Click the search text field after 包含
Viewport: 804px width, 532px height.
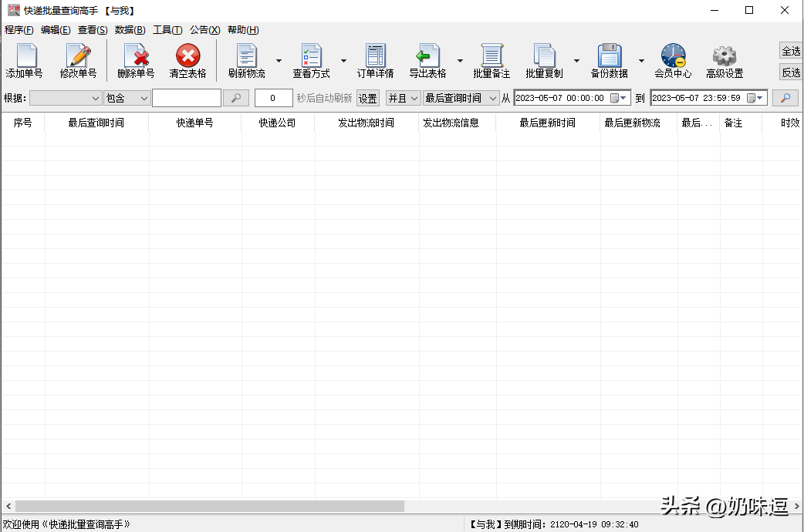[186, 98]
